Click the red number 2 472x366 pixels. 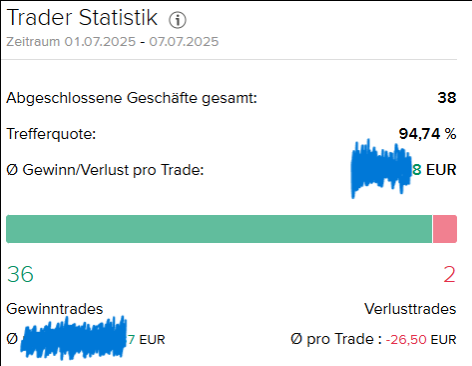tap(449, 275)
